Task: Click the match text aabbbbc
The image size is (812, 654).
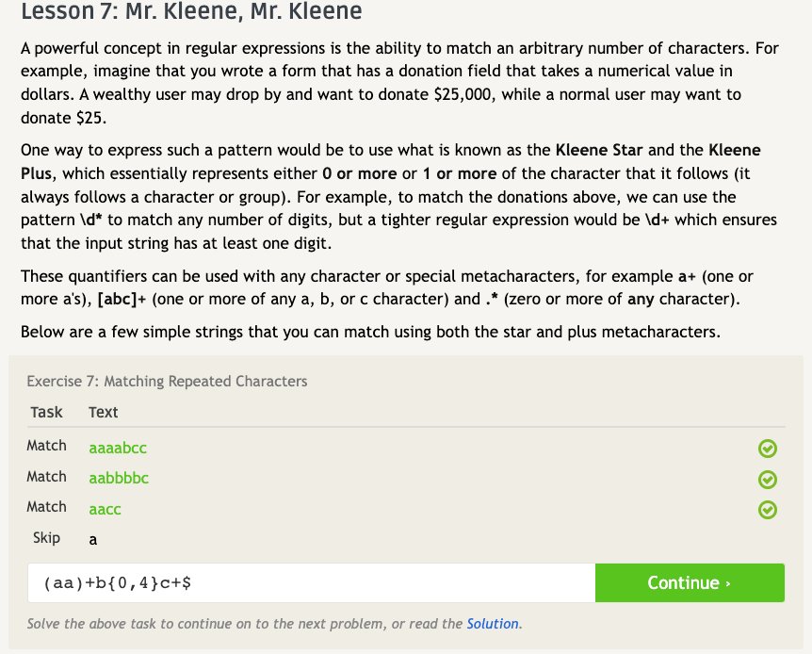Action: [x=119, y=478]
